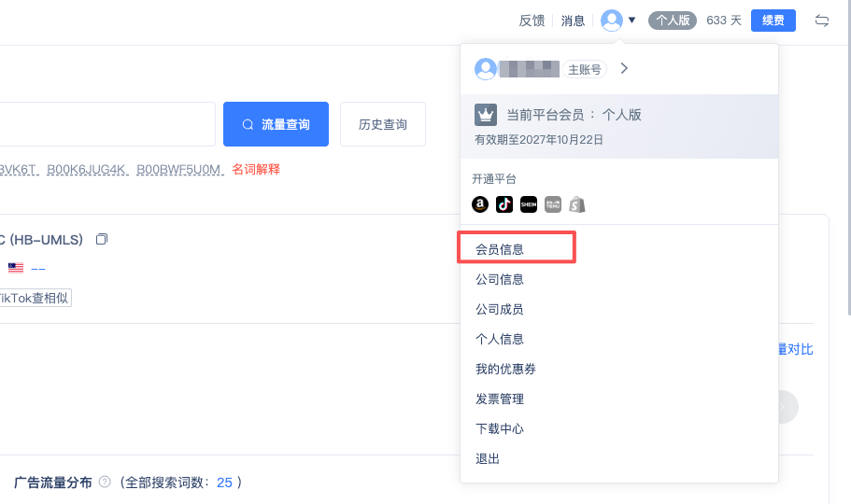Open the red 名词解释 link
The image size is (851, 504).
coord(256,169)
